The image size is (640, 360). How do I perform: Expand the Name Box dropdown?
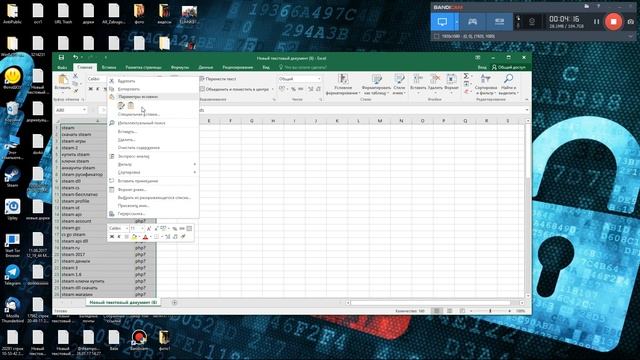84,110
